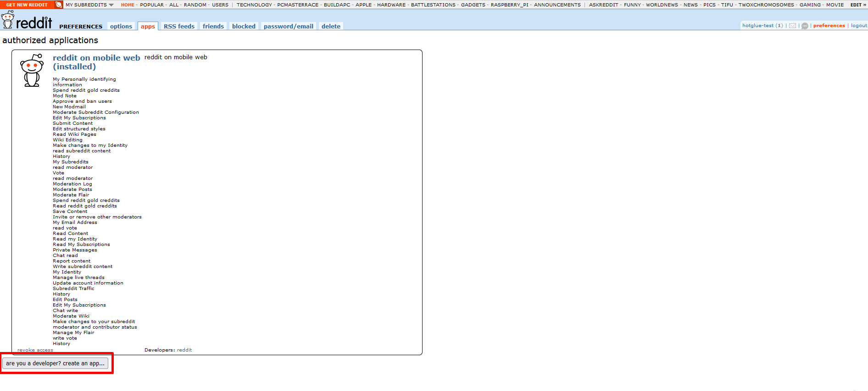
Task: Visit the WORLDNEWS subreddit link
Action: (x=662, y=5)
